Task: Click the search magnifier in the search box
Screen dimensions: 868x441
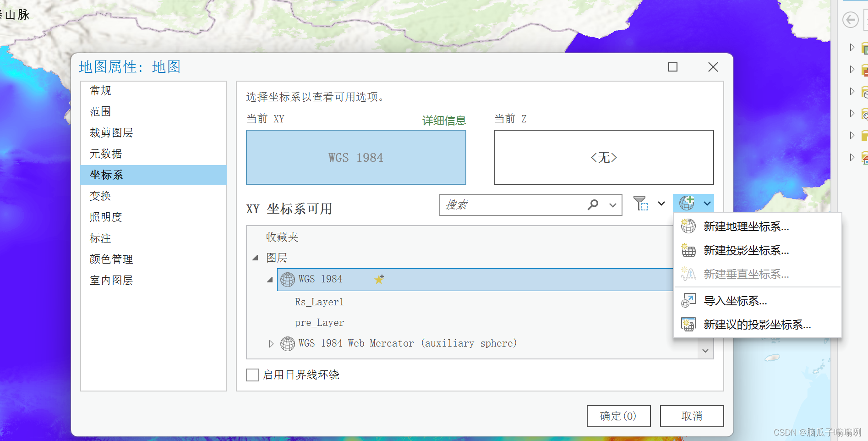Action: coord(593,205)
